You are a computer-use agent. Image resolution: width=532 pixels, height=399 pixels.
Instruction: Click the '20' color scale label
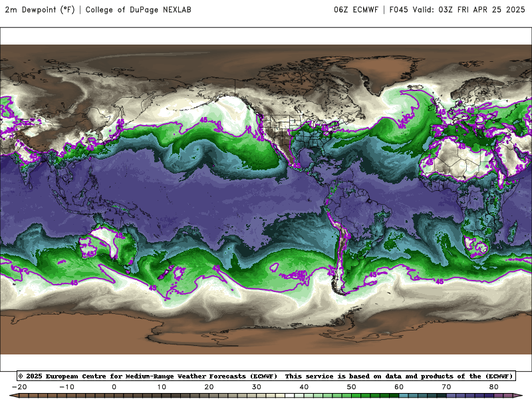[209, 387]
